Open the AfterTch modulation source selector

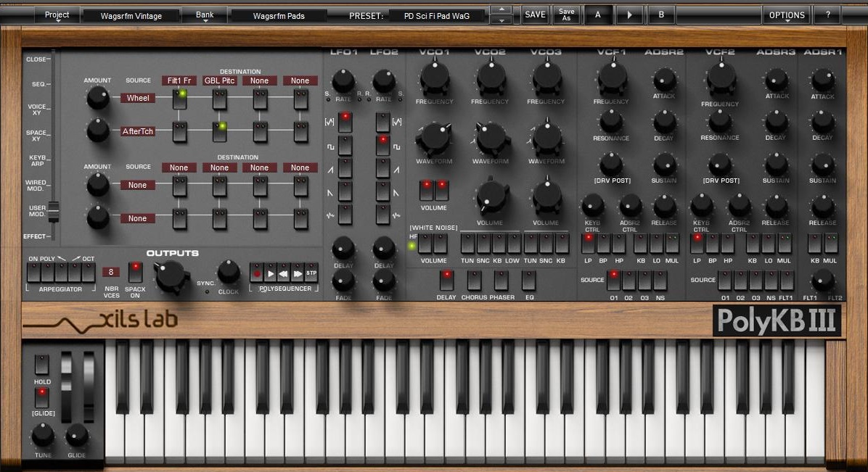(x=138, y=131)
